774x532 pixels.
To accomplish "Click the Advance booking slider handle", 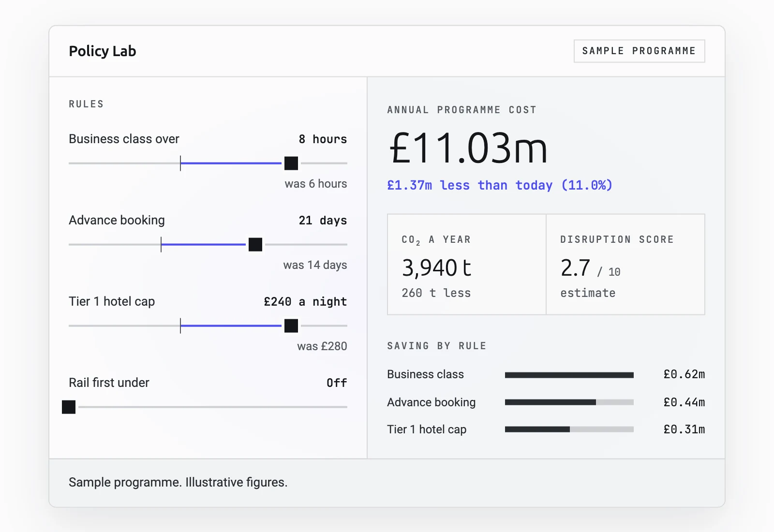I will 255,245.
